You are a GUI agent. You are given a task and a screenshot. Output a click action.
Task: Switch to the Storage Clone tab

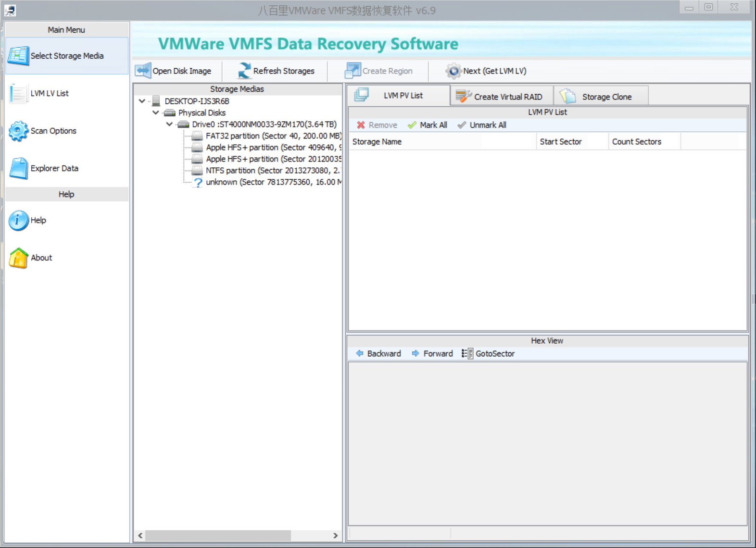[601, 96]
